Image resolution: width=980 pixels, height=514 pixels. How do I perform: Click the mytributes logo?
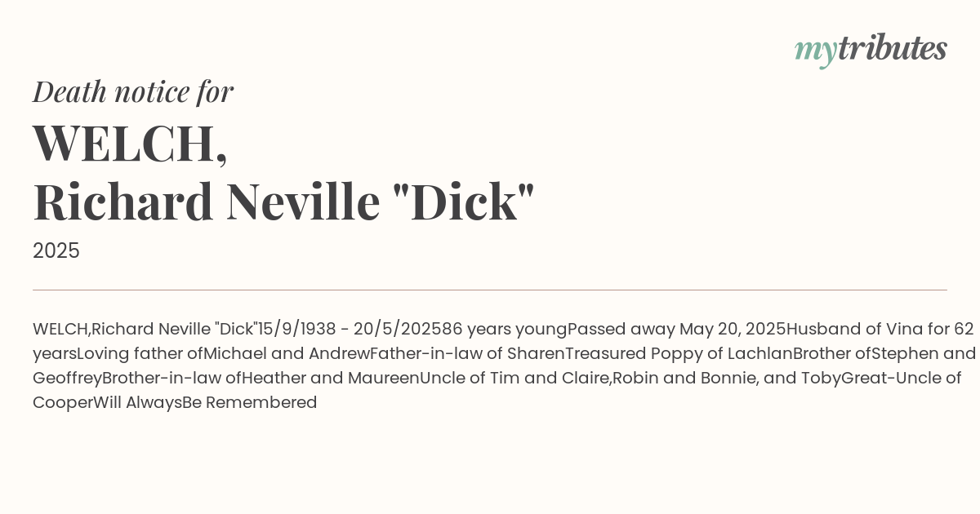pyautogui.click(x=871, y=51)
